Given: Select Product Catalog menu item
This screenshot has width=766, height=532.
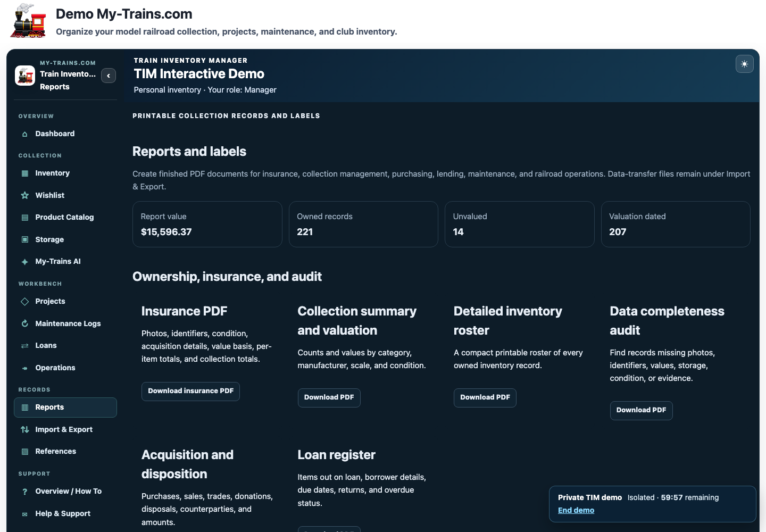Looking at the screenshot, I should pyautogui.click(x=65, y=217).
